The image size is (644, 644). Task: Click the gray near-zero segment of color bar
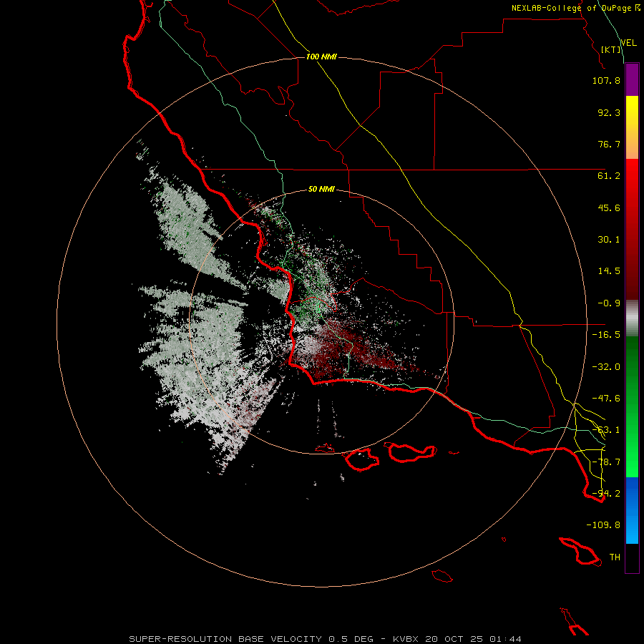pos(632,318)
